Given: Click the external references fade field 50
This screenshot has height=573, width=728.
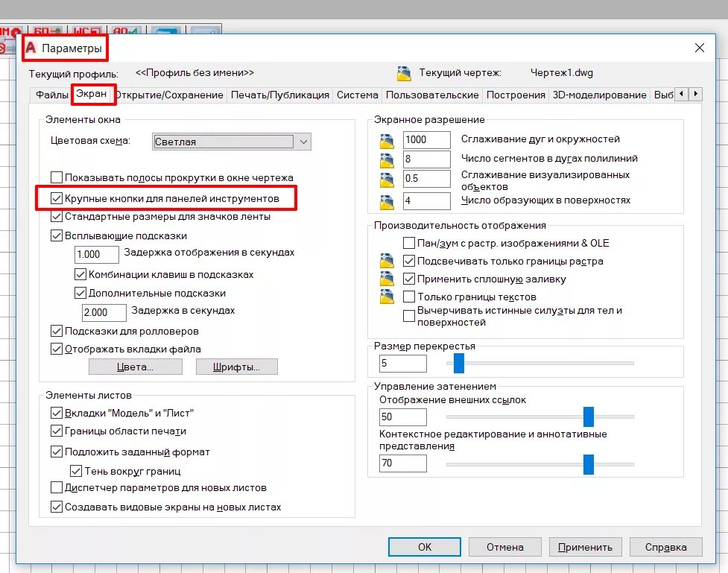Looking at the screenshot, I should click(x=403, y=417).
